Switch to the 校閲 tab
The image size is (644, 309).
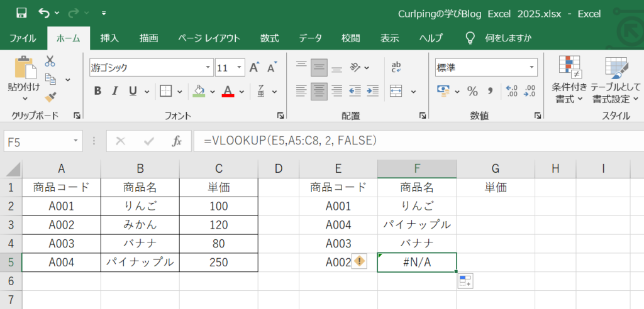351,38
